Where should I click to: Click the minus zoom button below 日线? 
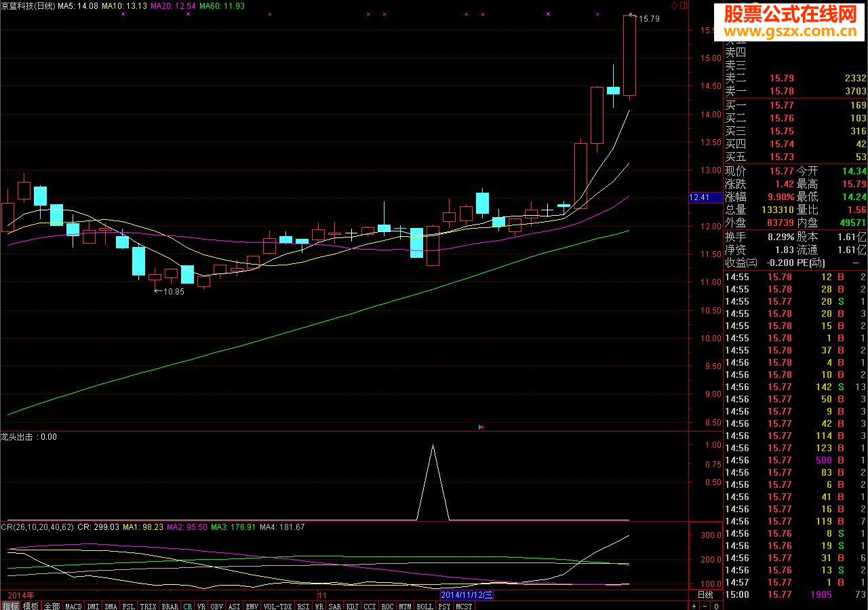click(x=705, y=606)
